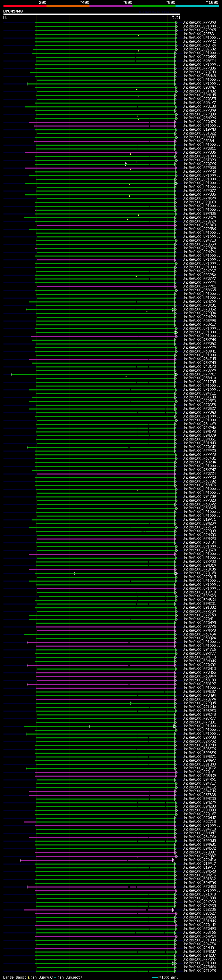Select the UniRef100_A5BM48 label

coord(199,76)
